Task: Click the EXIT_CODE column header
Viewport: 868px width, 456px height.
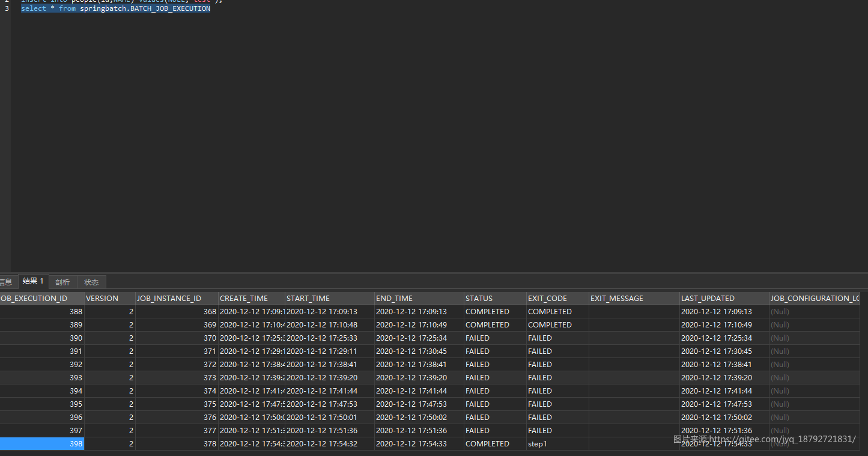Action: click(557, 299)
